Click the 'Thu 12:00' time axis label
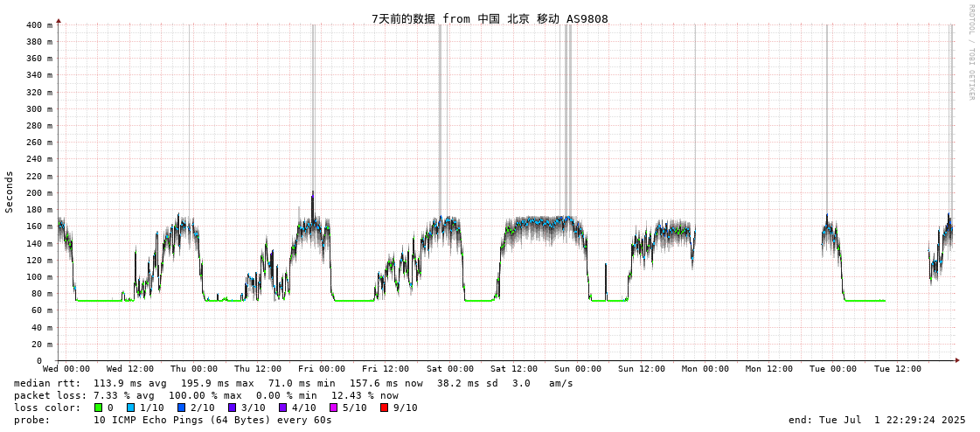This screenshot has height=432, width=980. (x=258, y=369)
